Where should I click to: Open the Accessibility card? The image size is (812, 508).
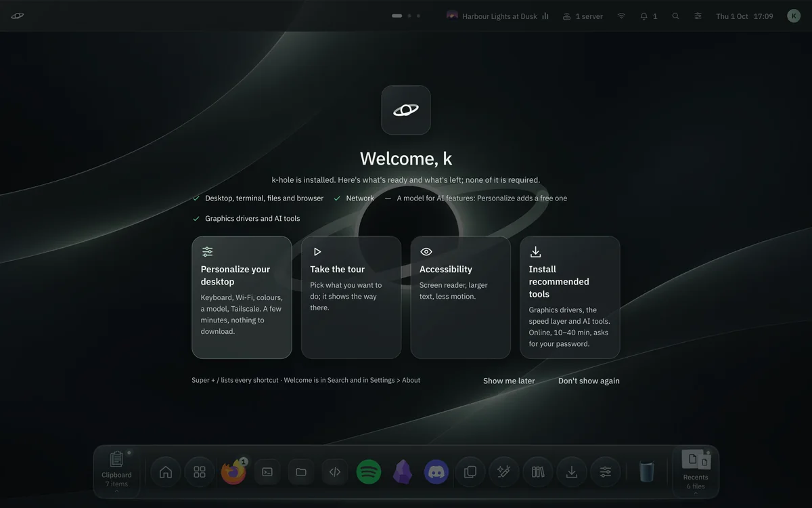(x=461, y=297)
